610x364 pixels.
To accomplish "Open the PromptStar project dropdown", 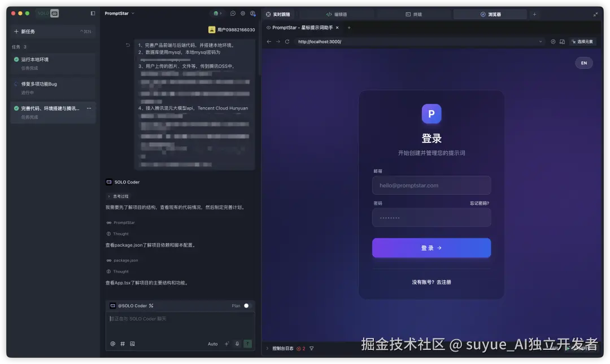I will click(x=119, y=13).
